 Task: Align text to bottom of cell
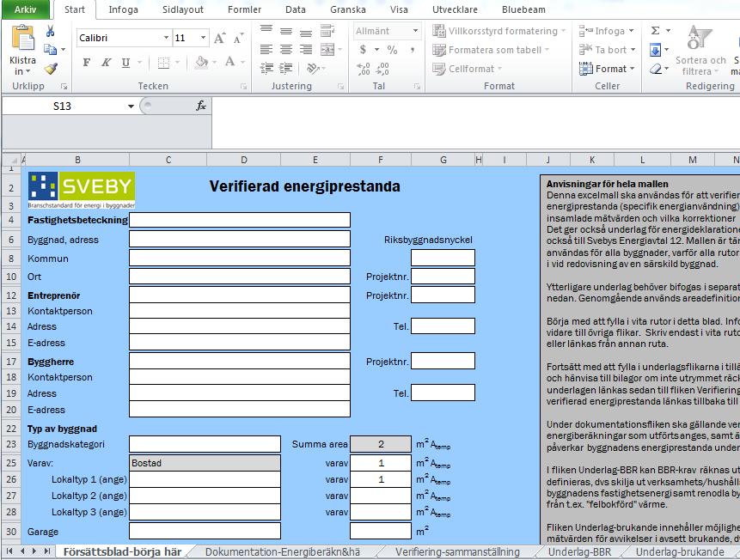click(306, 33)
